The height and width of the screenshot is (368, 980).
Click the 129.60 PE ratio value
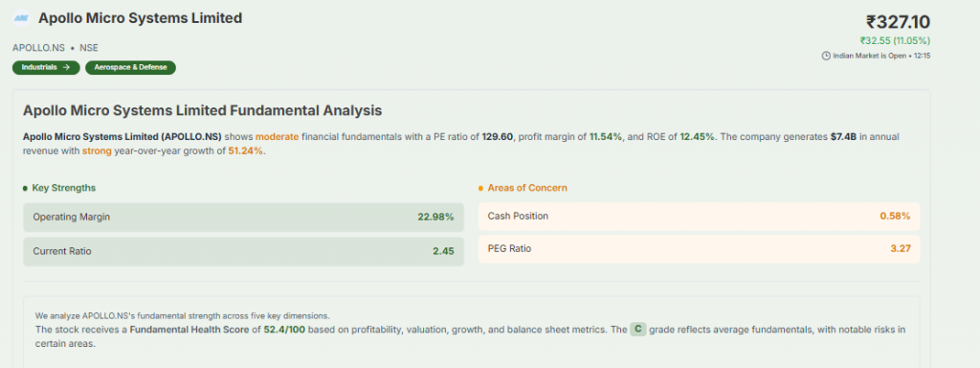point(497,136)
